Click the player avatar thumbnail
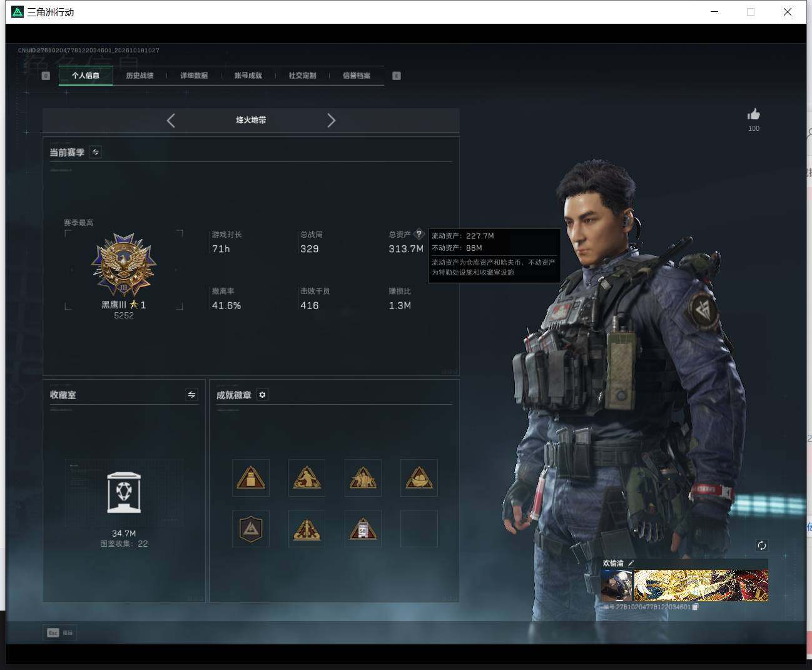812x670 pixels. [x=617, y=585]
